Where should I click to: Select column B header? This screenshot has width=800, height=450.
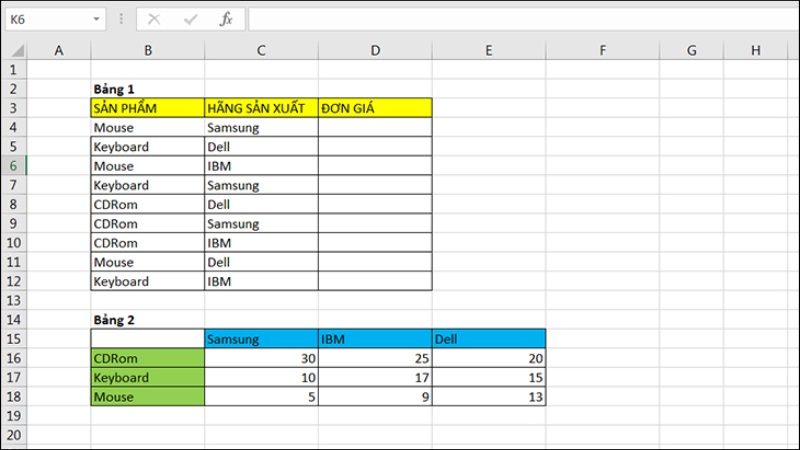pos(147,51)
